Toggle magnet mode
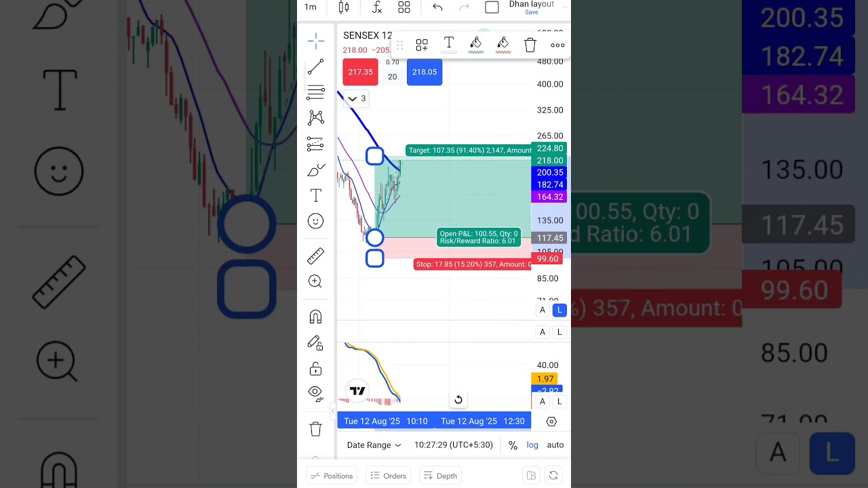 point(315,317)
